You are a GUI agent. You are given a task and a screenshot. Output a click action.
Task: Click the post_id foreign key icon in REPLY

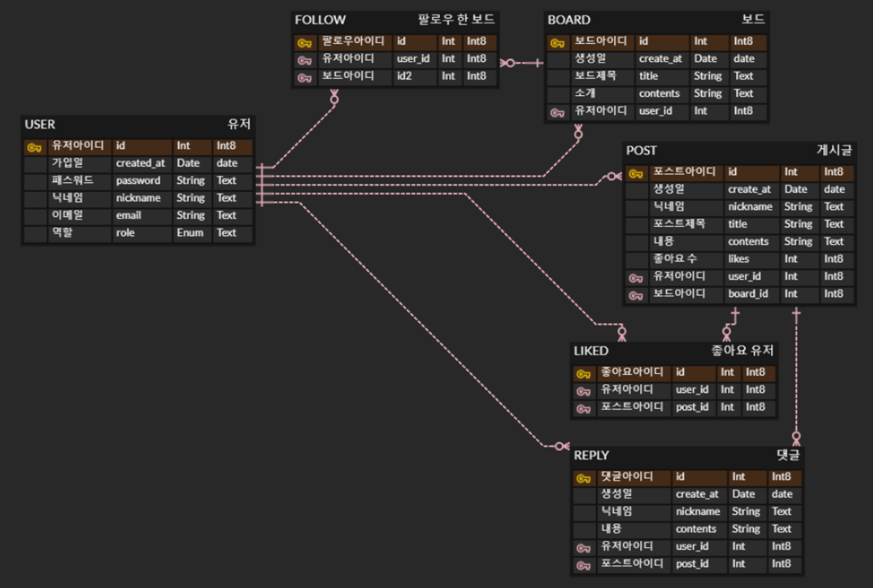(584, 565)
